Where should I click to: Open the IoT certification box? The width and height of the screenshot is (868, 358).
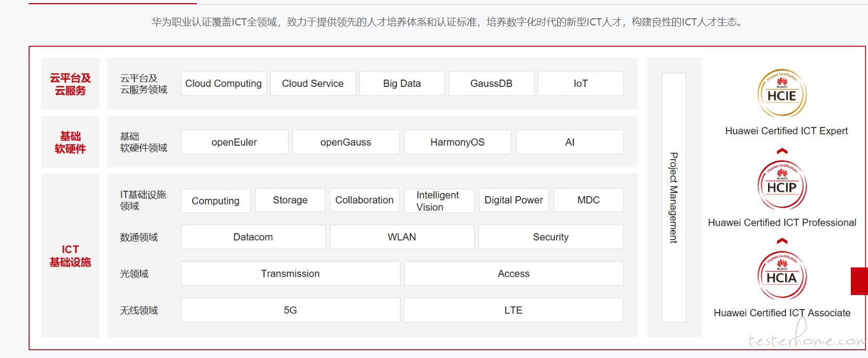click(x=581, y=84)
